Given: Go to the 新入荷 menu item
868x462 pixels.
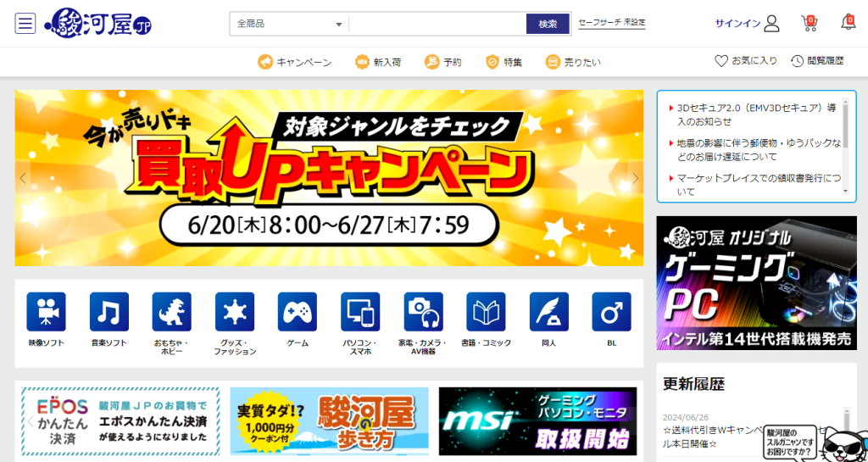Looking at the screenshot, I should pos(378,62).
